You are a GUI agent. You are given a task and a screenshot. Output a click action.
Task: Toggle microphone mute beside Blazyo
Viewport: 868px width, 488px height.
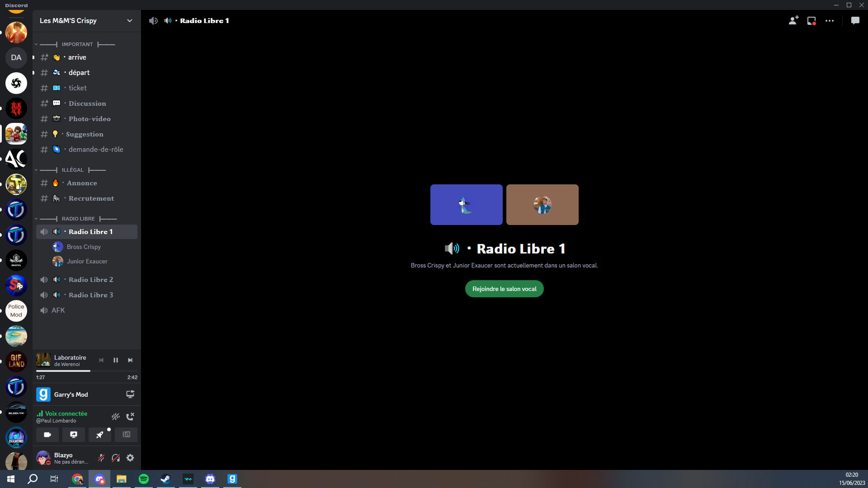point(101,458)
